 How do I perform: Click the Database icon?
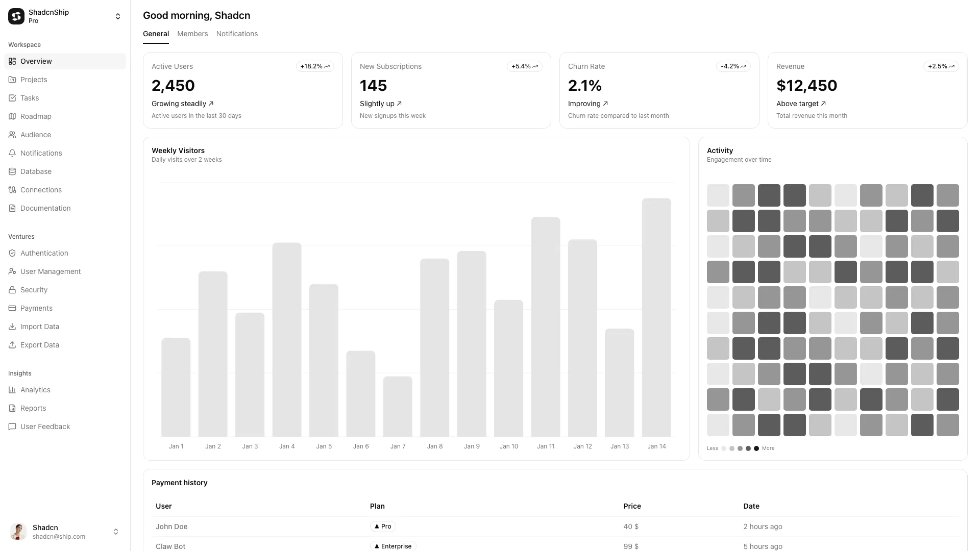click(12, 171)
